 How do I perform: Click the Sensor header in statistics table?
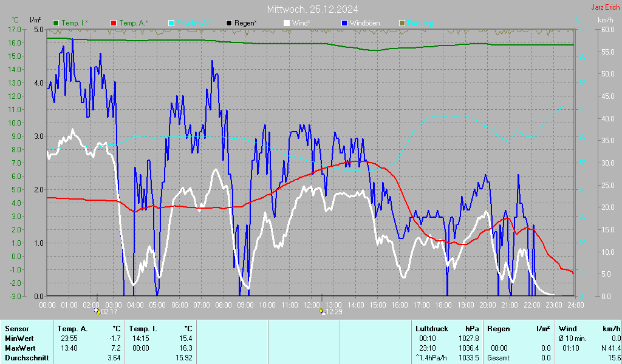pos(16,329)
